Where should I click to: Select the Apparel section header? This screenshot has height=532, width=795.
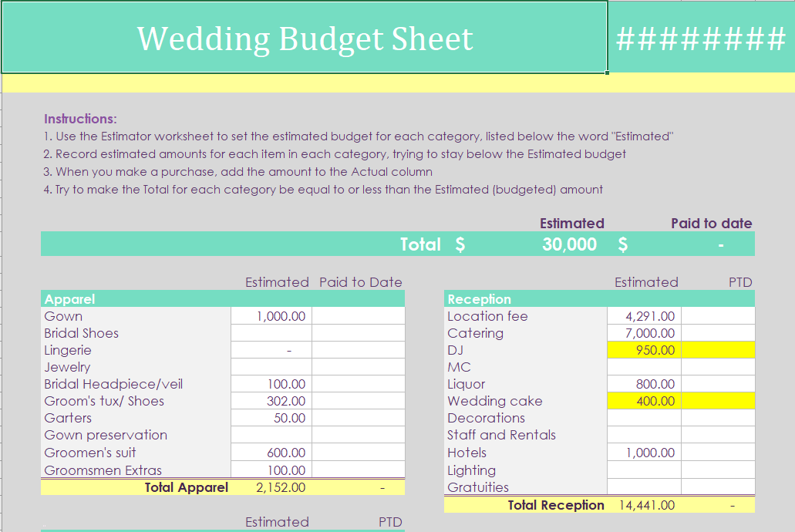[x=223, y=298]
